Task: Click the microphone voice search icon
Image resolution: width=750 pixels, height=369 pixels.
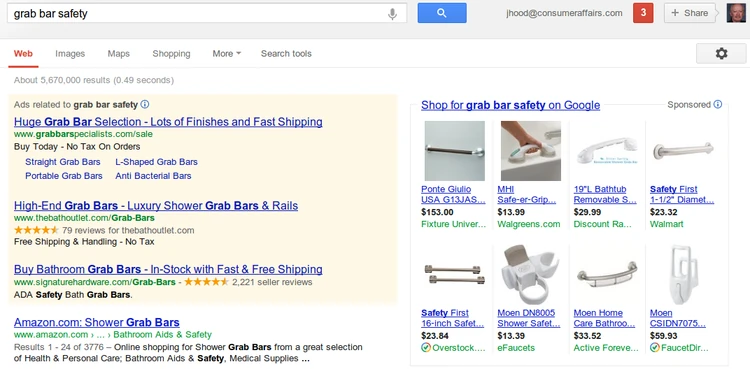Action: tap(392, 14)
